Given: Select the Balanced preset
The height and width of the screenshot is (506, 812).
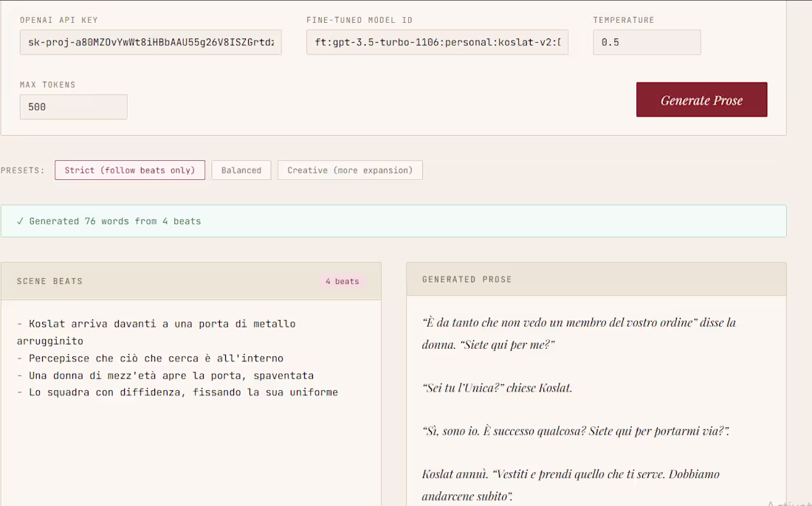Looking at the screenshot, I should coord(241,170).
